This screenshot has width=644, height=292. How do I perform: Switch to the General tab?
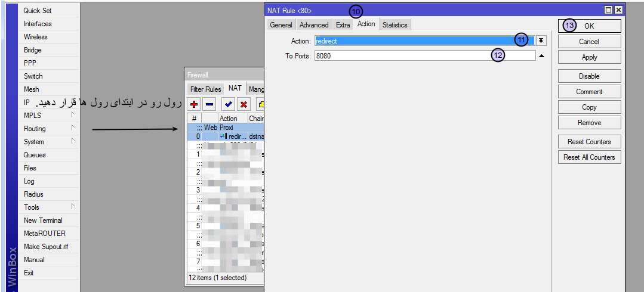pos(281,25)
